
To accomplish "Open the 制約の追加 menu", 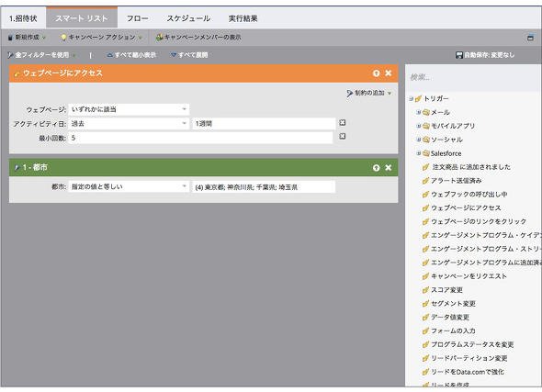I will 369,93.
